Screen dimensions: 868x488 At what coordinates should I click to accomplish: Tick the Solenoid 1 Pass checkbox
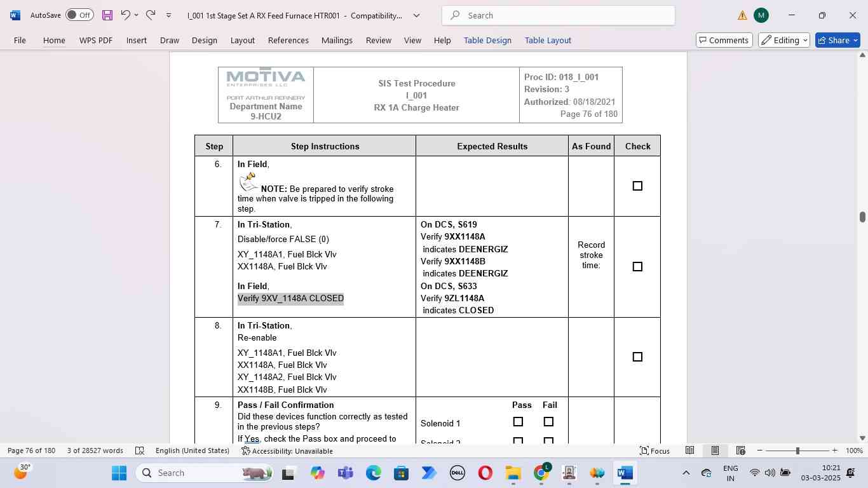[x=518, y=422]
